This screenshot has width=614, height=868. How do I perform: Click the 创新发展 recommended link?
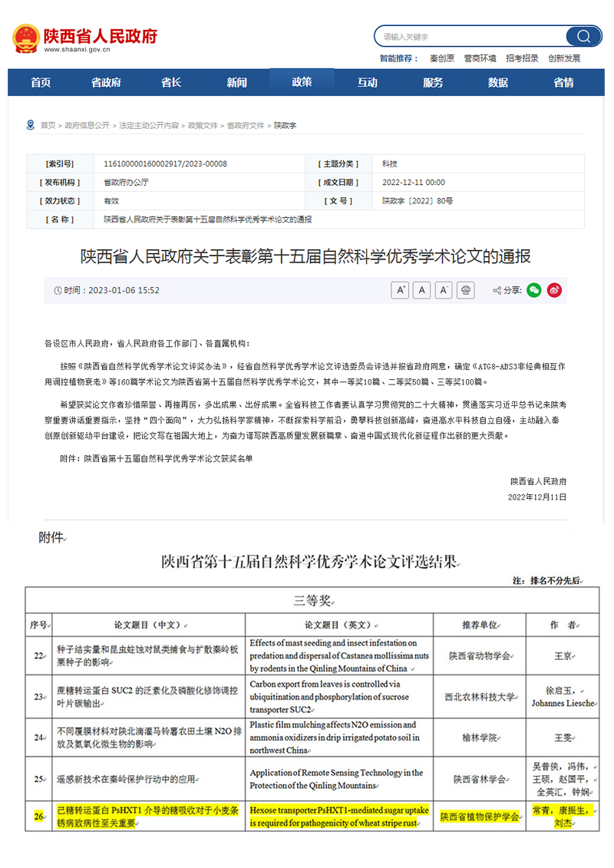564,58
